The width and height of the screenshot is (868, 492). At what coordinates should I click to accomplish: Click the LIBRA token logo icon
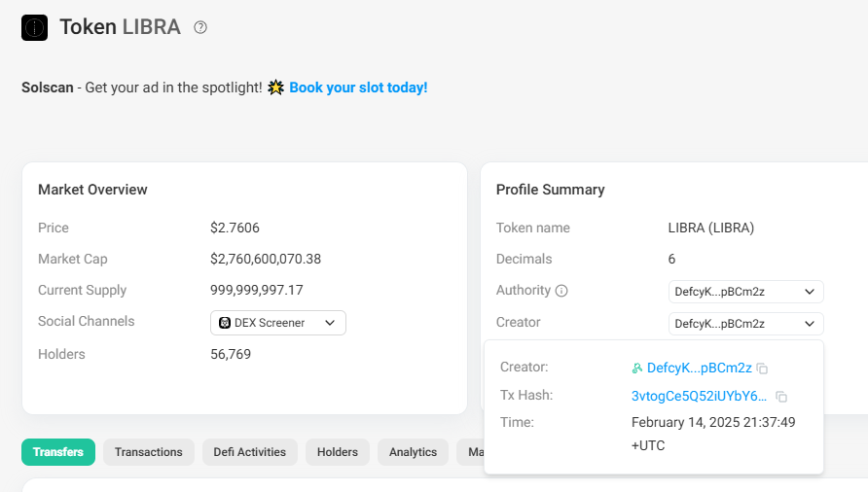click(x=34, y=27)
